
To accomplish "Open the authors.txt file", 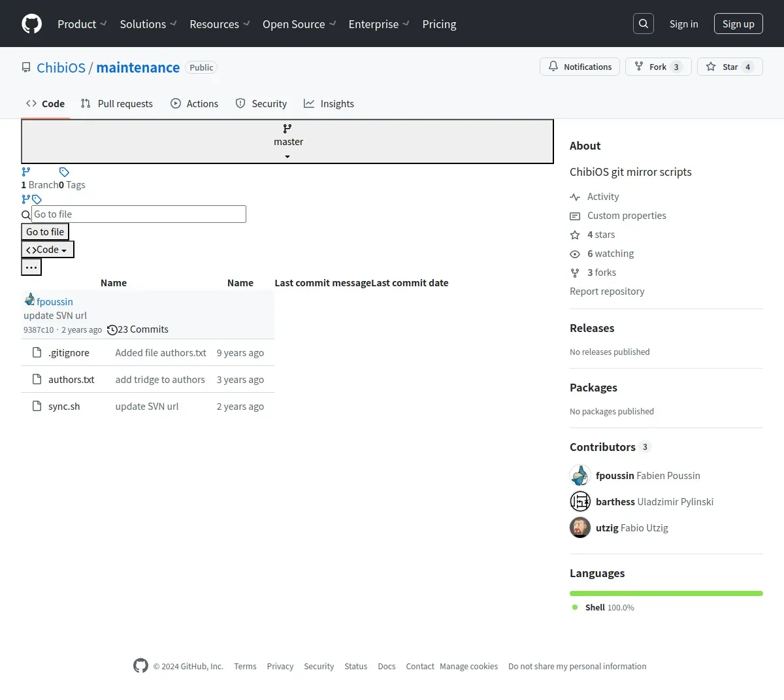I will click(71, 379).
